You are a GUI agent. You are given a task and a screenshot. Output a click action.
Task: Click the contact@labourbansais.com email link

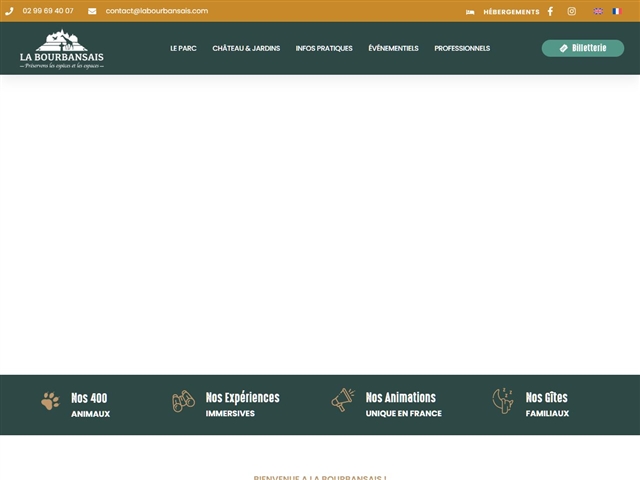(157, 11)
